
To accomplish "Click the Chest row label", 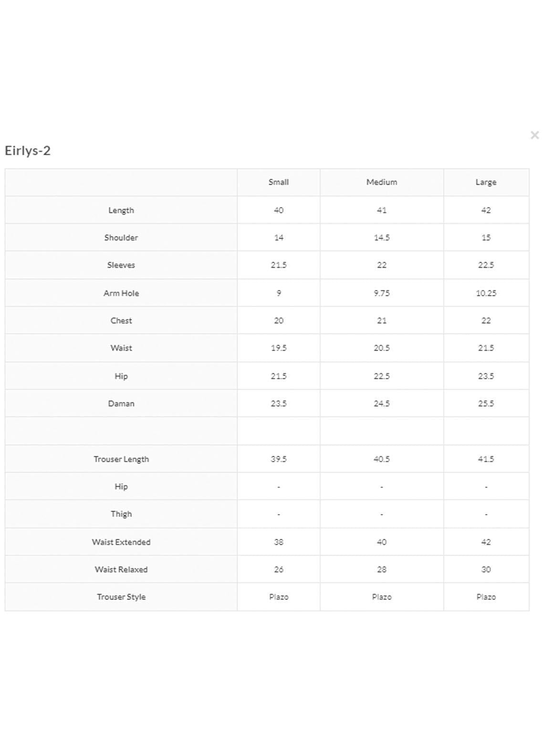I will [x=121, y=321].
